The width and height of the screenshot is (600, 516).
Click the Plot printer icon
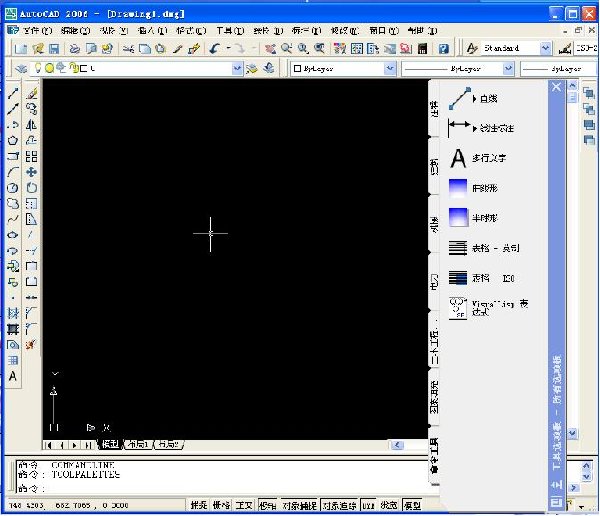[75, 49]
